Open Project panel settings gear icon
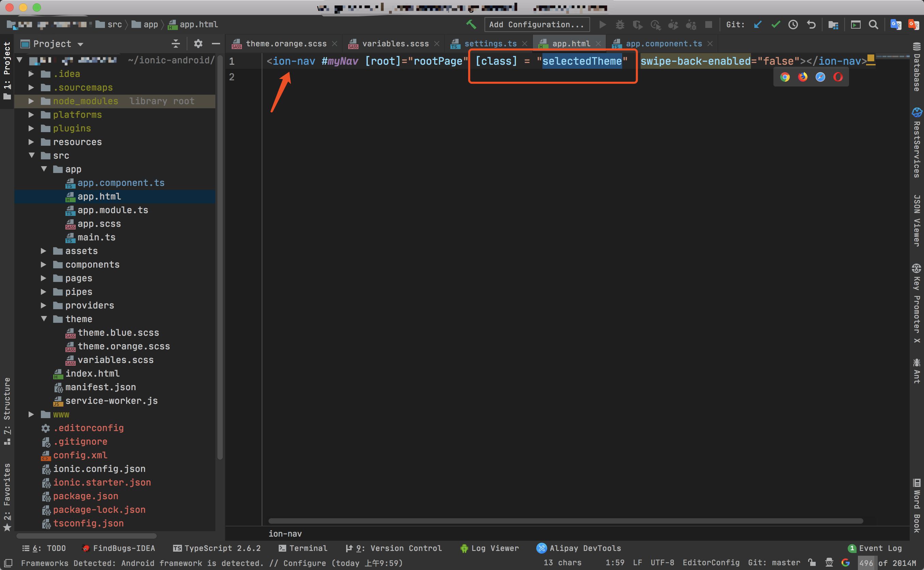The height and width of the screenshot is (570, 924). pyautogui.click(x=198, y=44)
